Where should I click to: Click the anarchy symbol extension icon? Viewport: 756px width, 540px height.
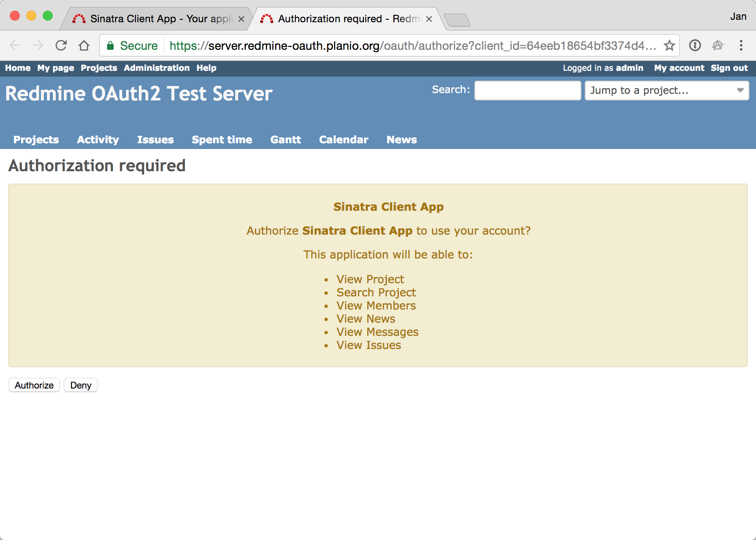[x=718, y=45]
